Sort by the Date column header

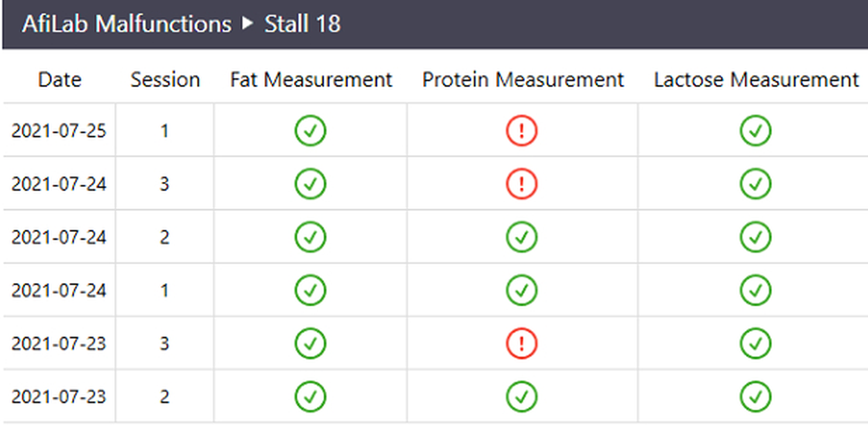coord(60,80)
